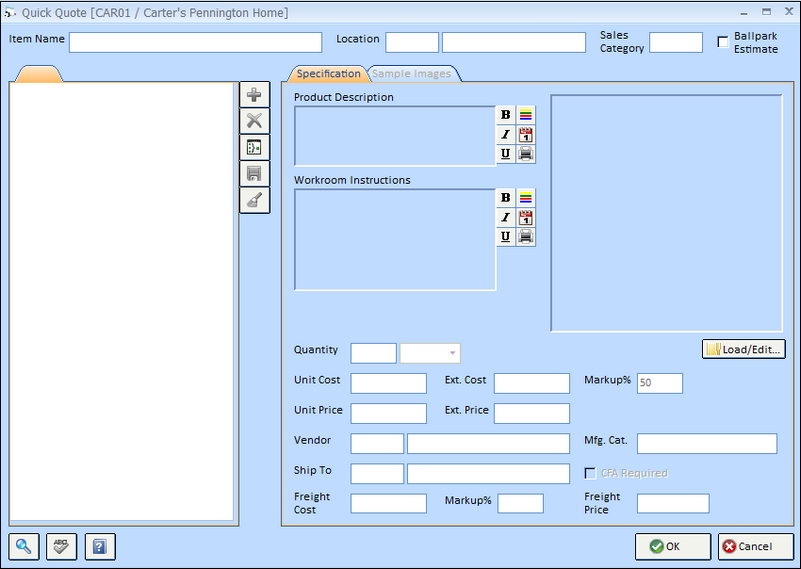Click the Quantity number field
Viewport: 801px width, 569px height.
[373, 353]
